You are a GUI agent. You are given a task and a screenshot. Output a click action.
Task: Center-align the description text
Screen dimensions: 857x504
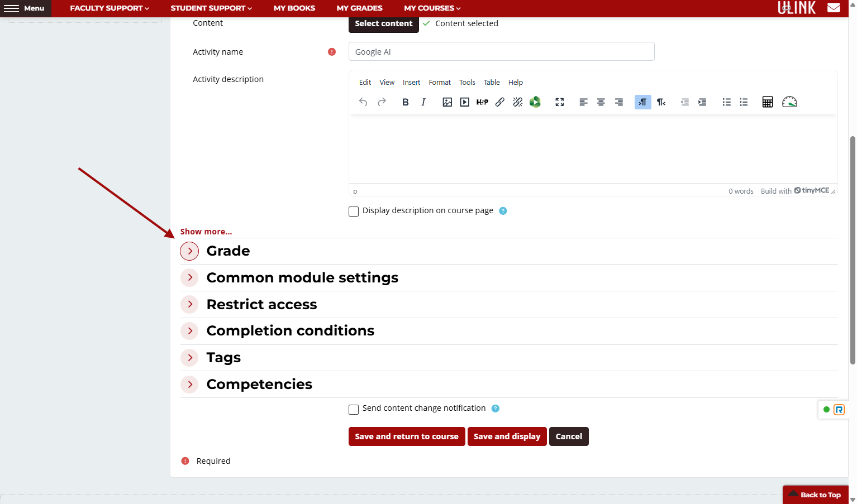(x=601, y=102)
